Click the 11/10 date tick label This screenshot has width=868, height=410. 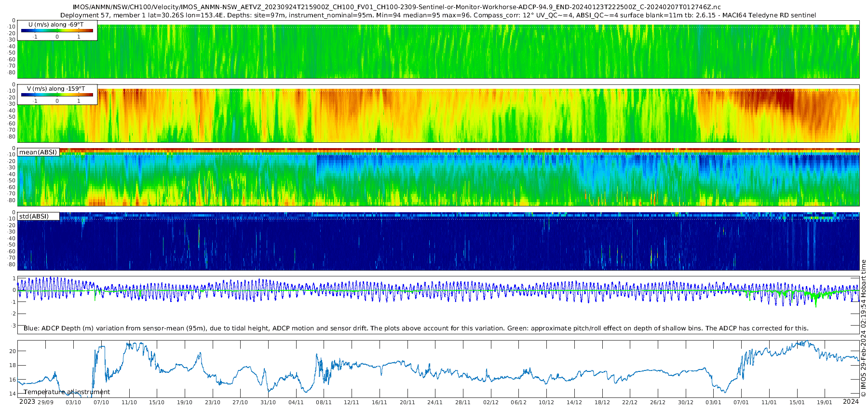[129, 402]
